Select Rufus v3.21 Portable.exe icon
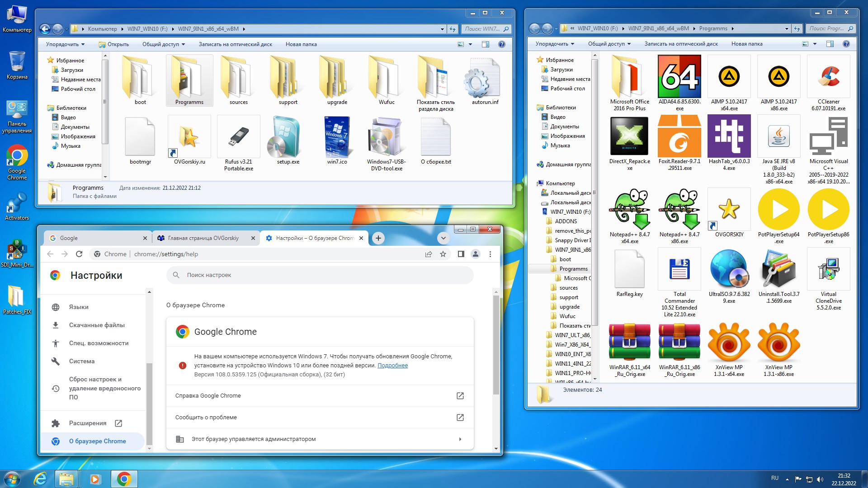 click(x=239, y=136)
